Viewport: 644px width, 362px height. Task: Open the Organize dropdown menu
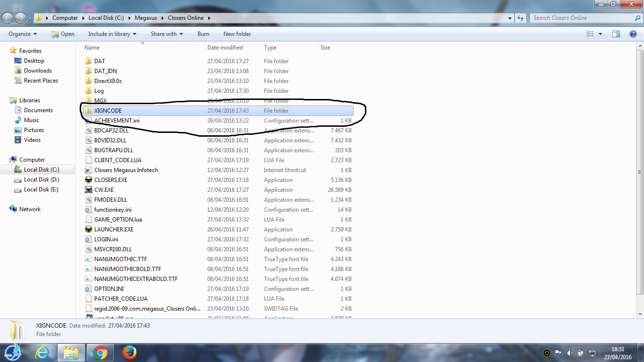[23, 34]
